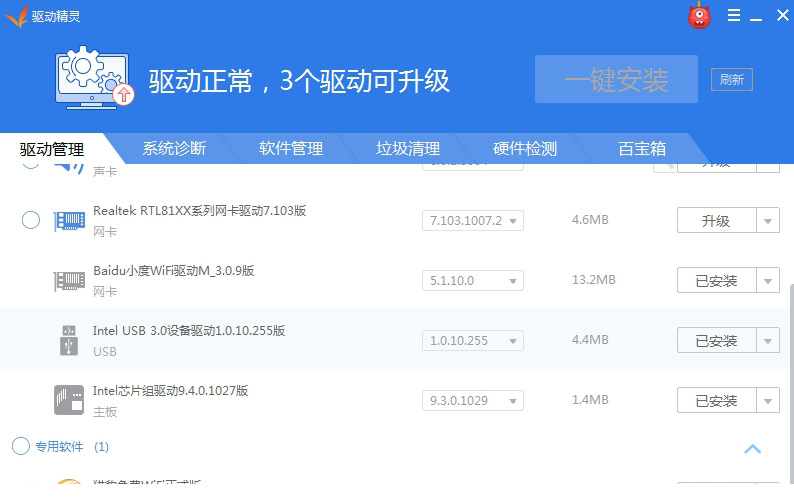This screenshot has width=794, height=503.
Task: Click the red monster mascot icon
Action: pyautogui.click(x=699, y=16)
